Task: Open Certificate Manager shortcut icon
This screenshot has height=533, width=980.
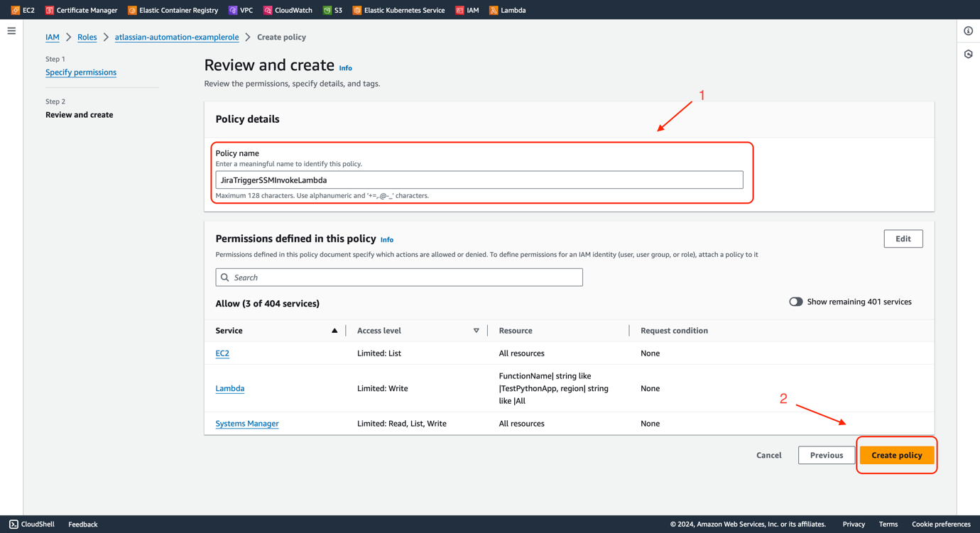Action: (50, 10)
